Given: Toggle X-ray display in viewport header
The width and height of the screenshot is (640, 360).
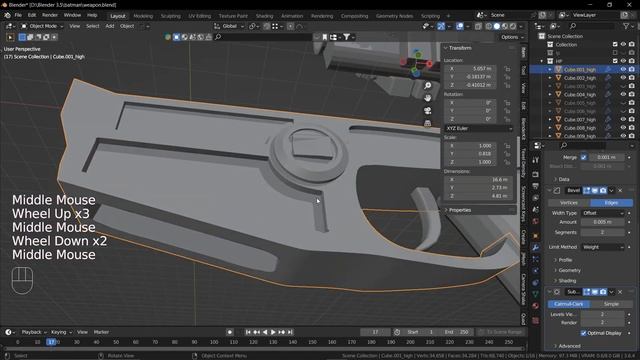Looking at the screenshot, I should 478,26.
